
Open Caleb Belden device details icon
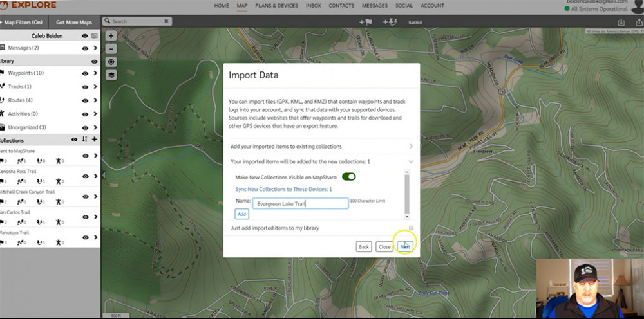pos(95,36)
